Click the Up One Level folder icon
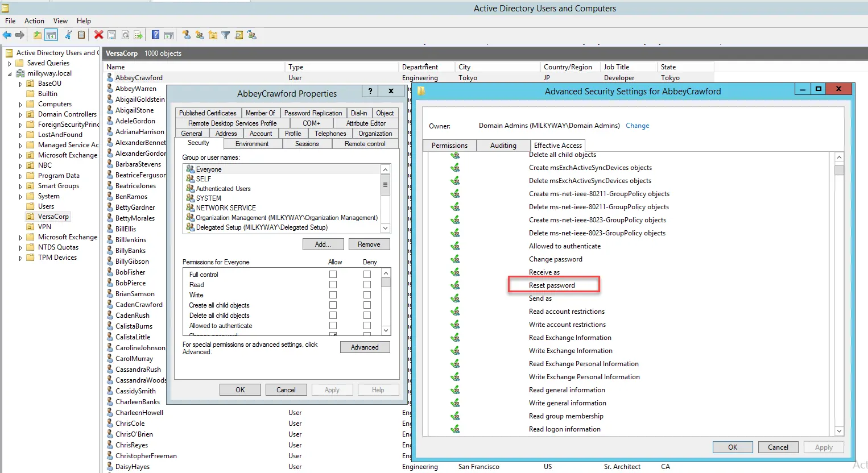Image resolution: width=868 pixels, height=473 pixels. 37,35
